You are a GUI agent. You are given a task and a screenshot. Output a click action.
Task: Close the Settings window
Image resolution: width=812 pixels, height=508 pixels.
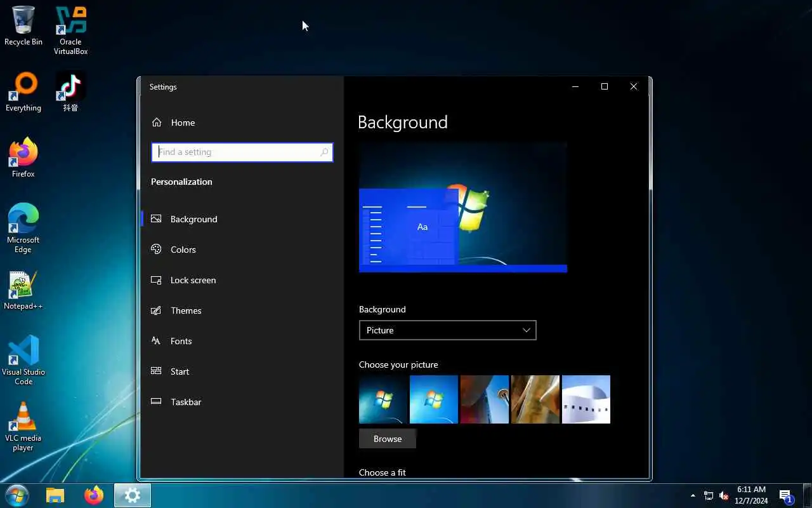pos(634,86)
